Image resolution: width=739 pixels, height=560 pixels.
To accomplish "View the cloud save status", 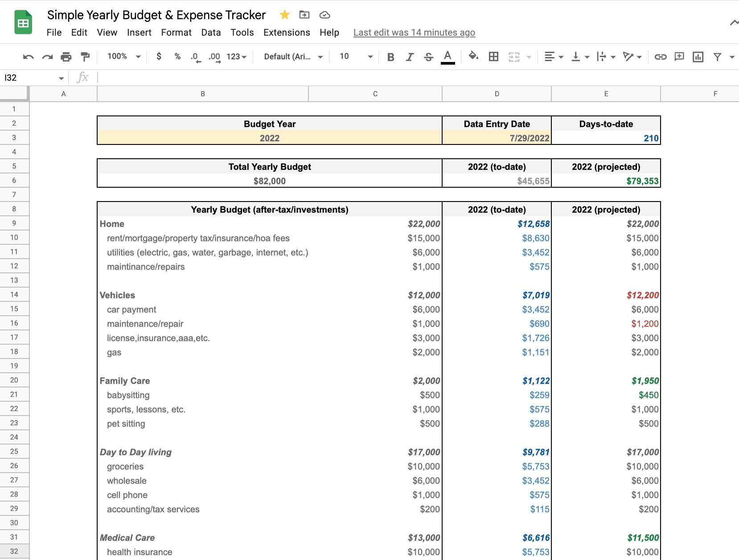I will (325, 15).
